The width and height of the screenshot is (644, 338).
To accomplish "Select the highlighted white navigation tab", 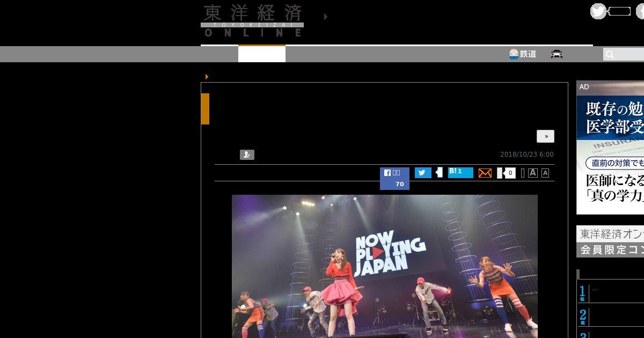I will coord(261,54).
